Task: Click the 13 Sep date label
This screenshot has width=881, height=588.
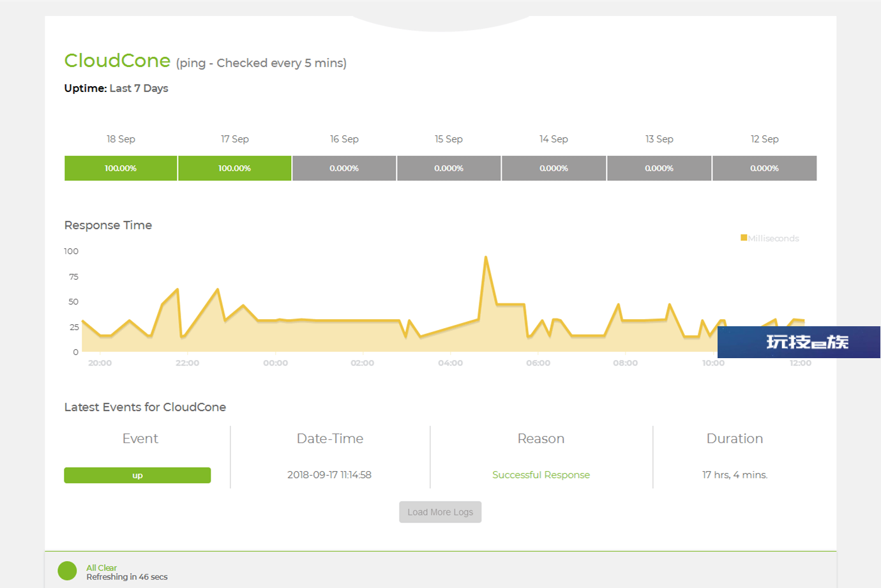Action: coord(659,139)
